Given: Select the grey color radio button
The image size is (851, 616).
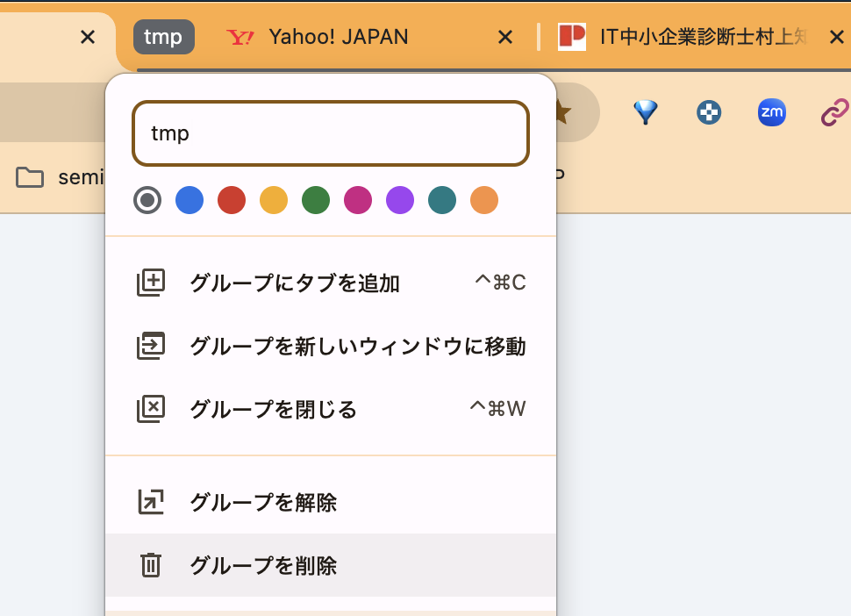Looking at the screenshot, I should [x=147, y=200].
